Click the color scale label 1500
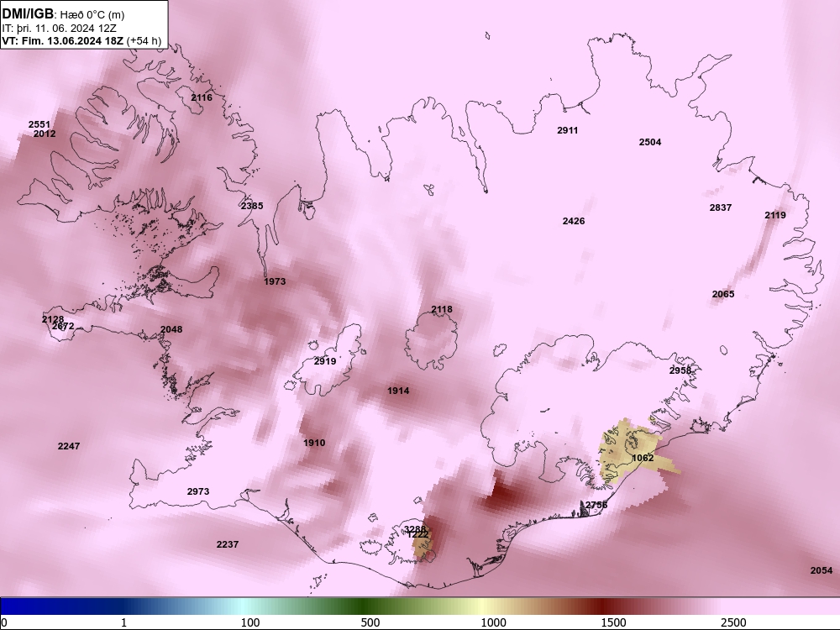The height and width of the screenshot is (630, 840). pos(613,623)
